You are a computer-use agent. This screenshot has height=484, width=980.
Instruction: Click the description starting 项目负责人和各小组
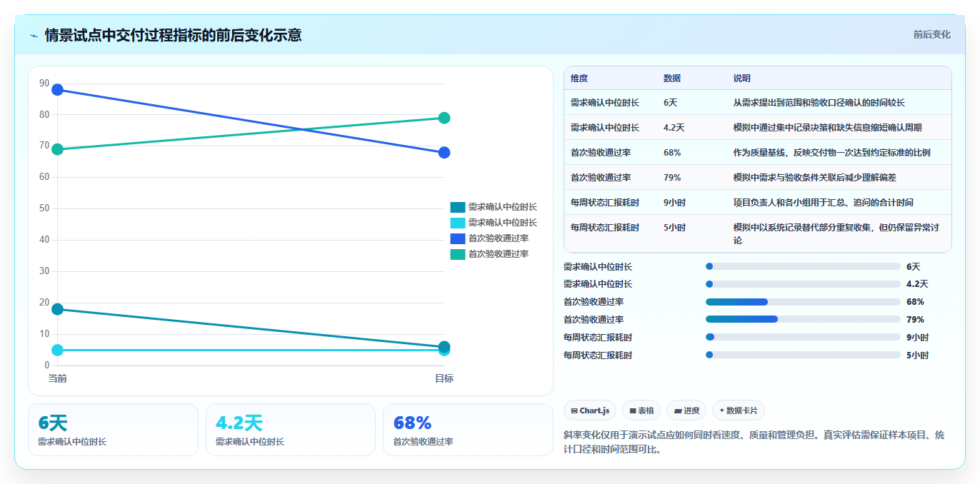tap(823, 203)
